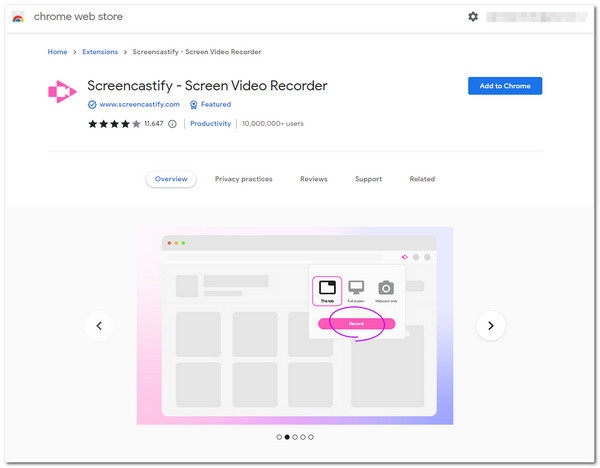
Task: Open the Productivity category link
Action: point(210,124)
